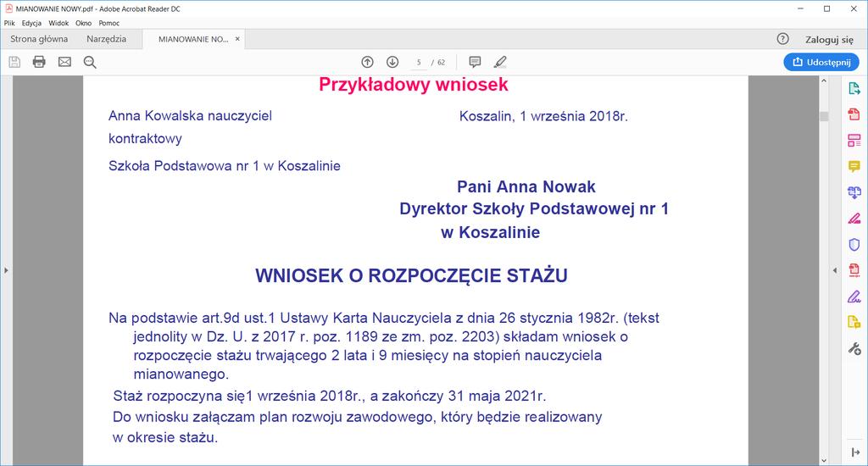Click the text Pani Anna Nowak
The height and width of the screenshot is (466, 868).
[526, 186]
